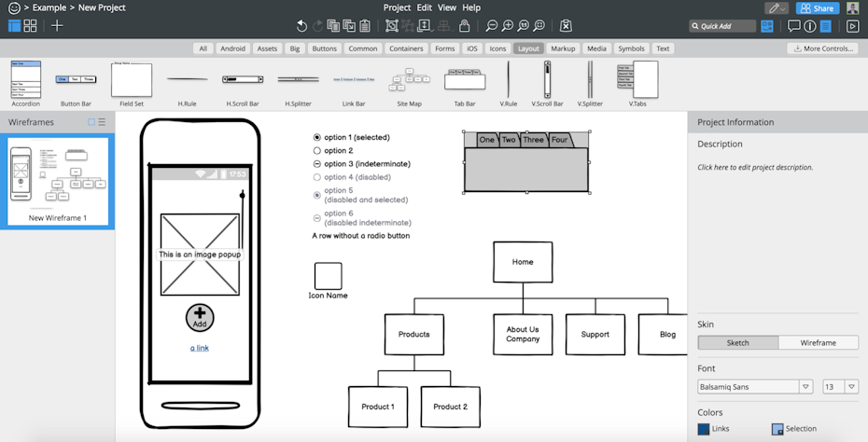
Task: Select the Sketch skin option
Action: coord(737,343)
